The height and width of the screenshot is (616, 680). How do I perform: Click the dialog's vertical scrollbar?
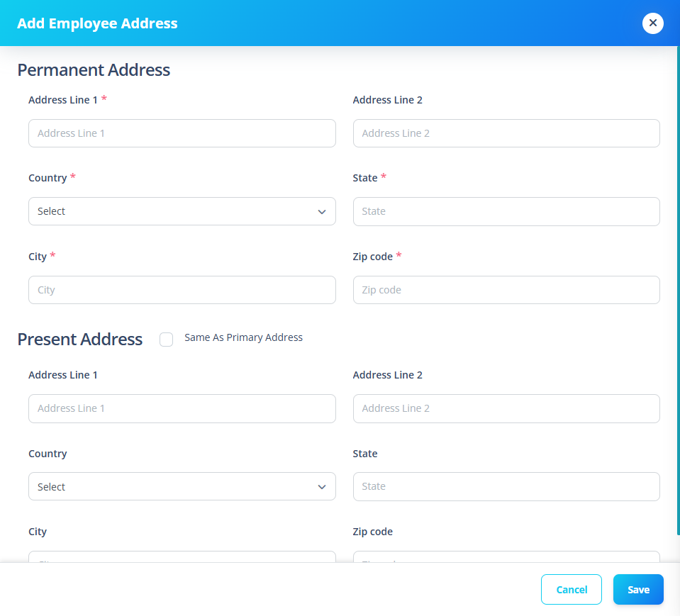(x=678, y=291)
